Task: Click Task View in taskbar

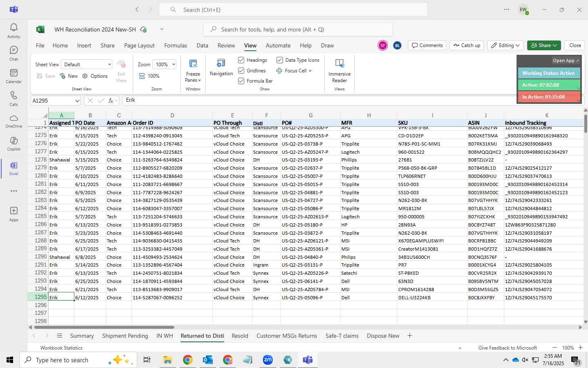Action: coord(147,360)
